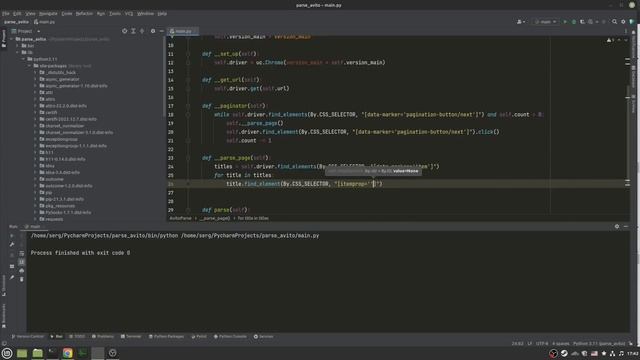Open the VCS menu
The width and height of the screenshot is (640, 360).
(x=129, y=13)
